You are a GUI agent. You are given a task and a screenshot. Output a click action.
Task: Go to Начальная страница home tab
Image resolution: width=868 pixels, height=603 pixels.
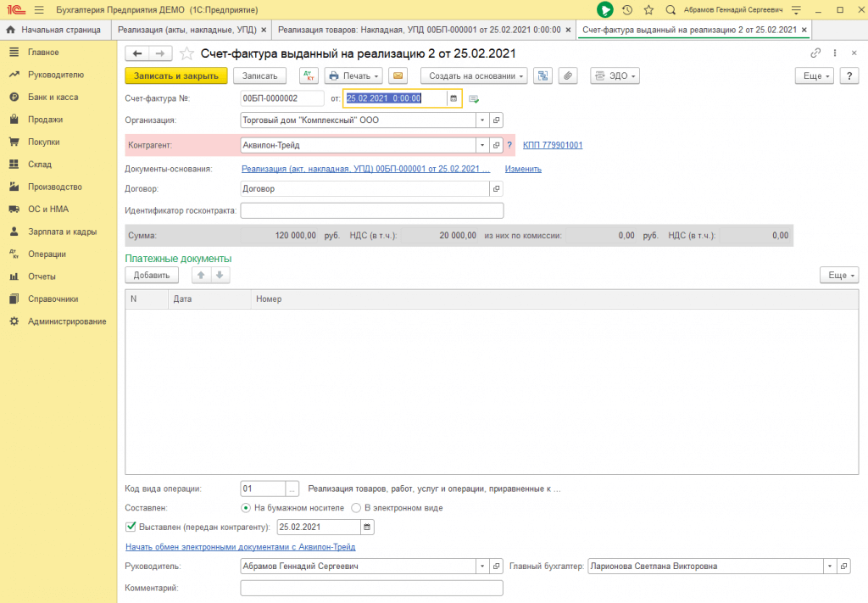coord(53,30)
